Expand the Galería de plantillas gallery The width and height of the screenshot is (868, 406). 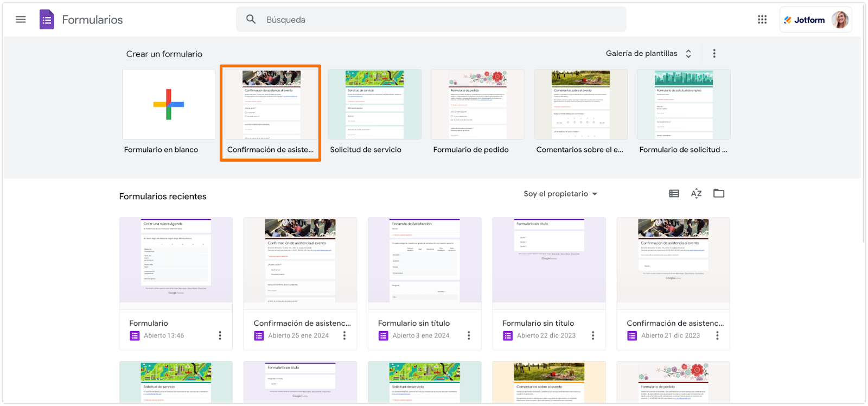pos(649,53)
